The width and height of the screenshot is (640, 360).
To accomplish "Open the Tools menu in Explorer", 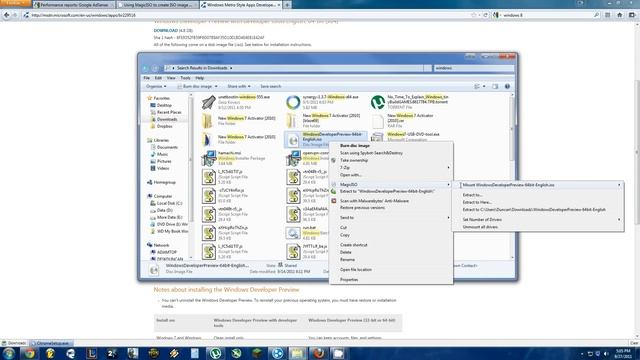I will pyautogui.click(x=185, y=78).
